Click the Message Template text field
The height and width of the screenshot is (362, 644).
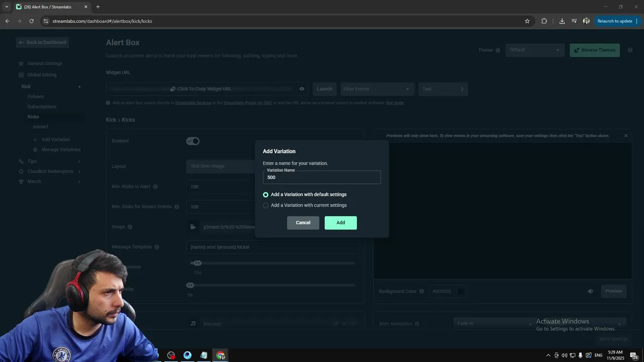(272, 247)
